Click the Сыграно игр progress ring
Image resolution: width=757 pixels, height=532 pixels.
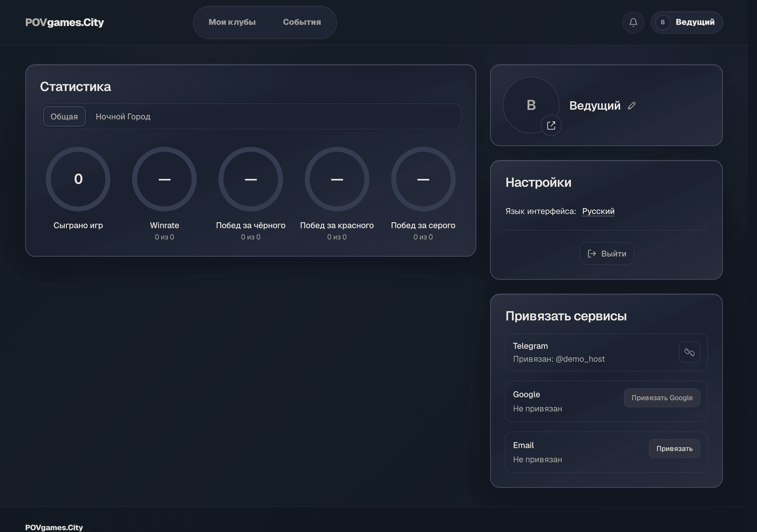coord(78,179)
